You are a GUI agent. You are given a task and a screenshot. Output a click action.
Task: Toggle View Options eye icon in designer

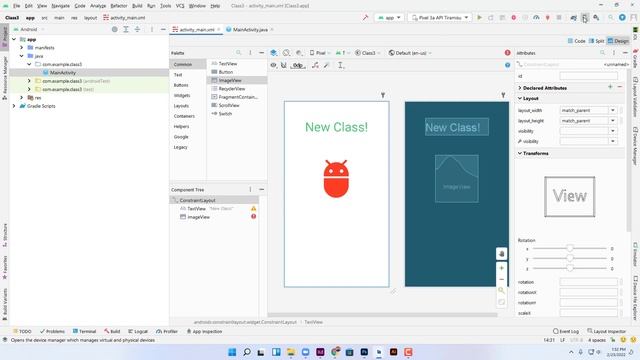[273, 65]
